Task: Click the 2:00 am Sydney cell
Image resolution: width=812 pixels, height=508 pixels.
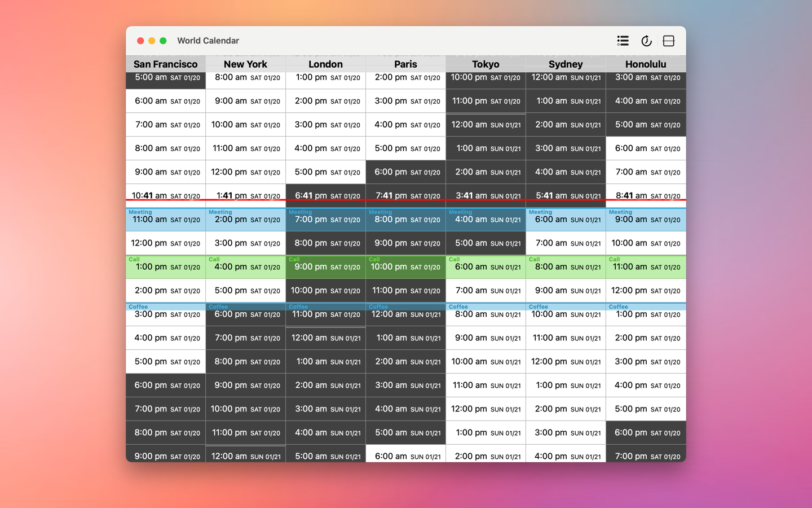Action: (x=566, y=125)
